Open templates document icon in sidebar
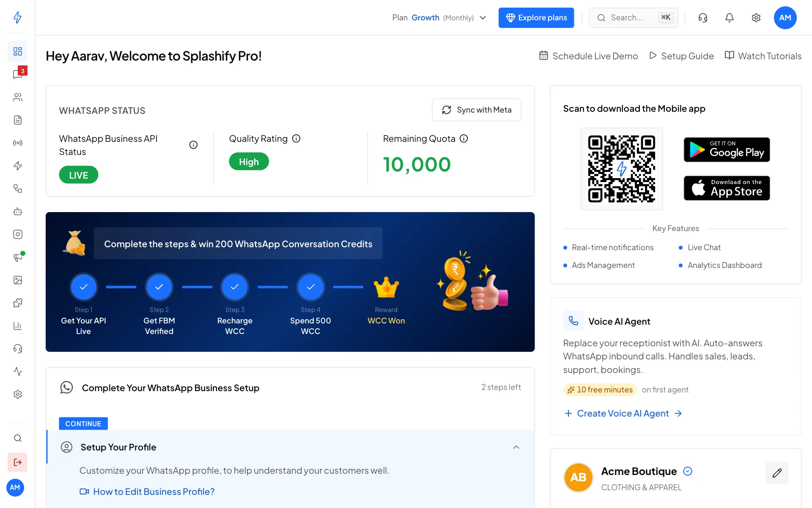This screenshot has width=812, height=508. (17, 120)
